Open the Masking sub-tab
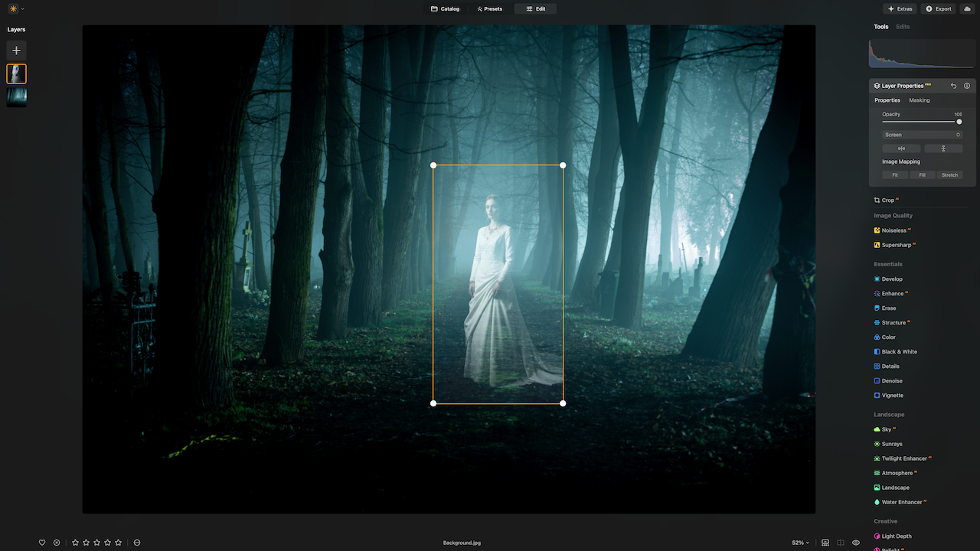980x551 pixels. click(920, 100)
